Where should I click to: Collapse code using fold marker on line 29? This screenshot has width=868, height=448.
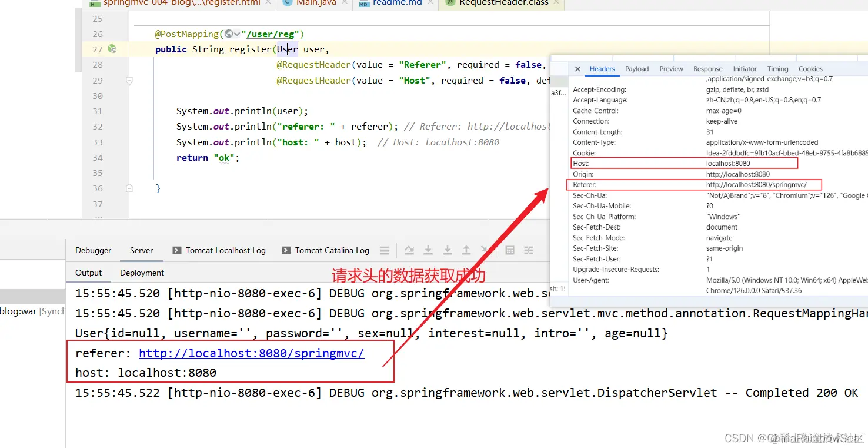click(129, 81)
